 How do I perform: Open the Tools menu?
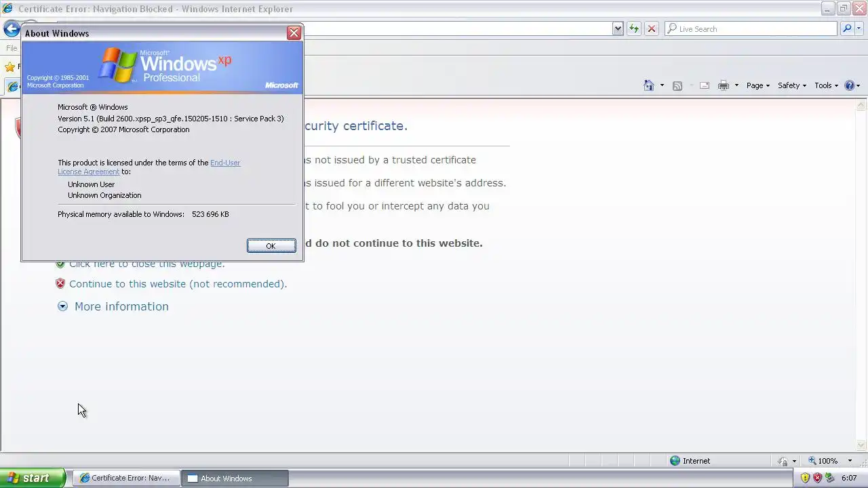827,85
